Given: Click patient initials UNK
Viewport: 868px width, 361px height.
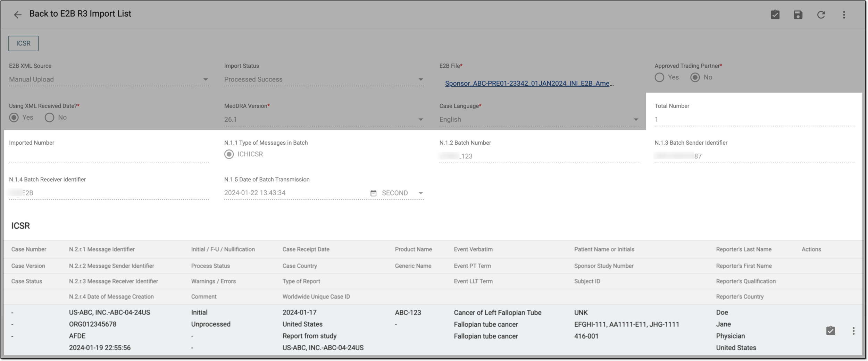Looking at the screenshot, I should [581, 312].
